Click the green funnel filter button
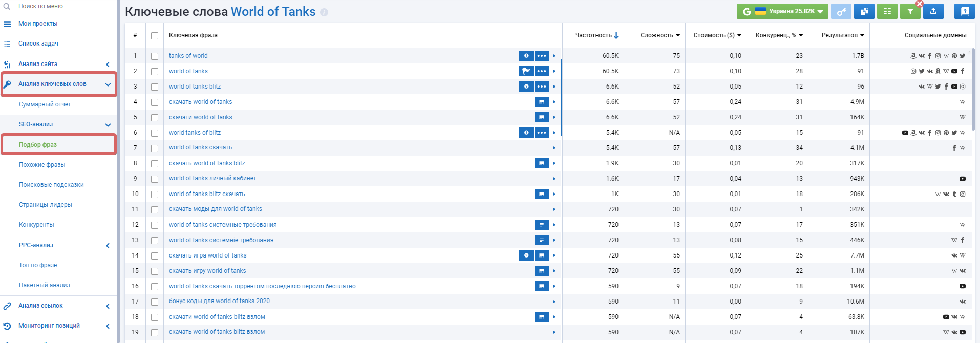 (x=910, y=11)
